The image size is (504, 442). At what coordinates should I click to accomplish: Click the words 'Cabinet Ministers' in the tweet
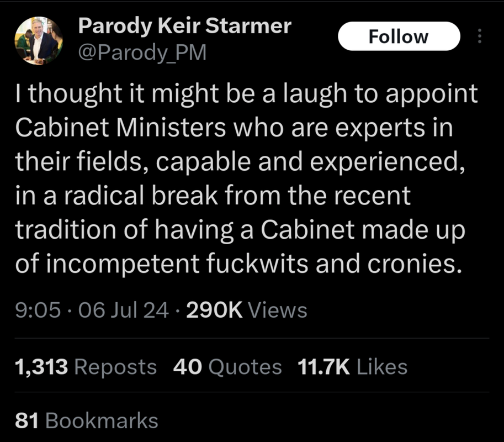[120, 128]
